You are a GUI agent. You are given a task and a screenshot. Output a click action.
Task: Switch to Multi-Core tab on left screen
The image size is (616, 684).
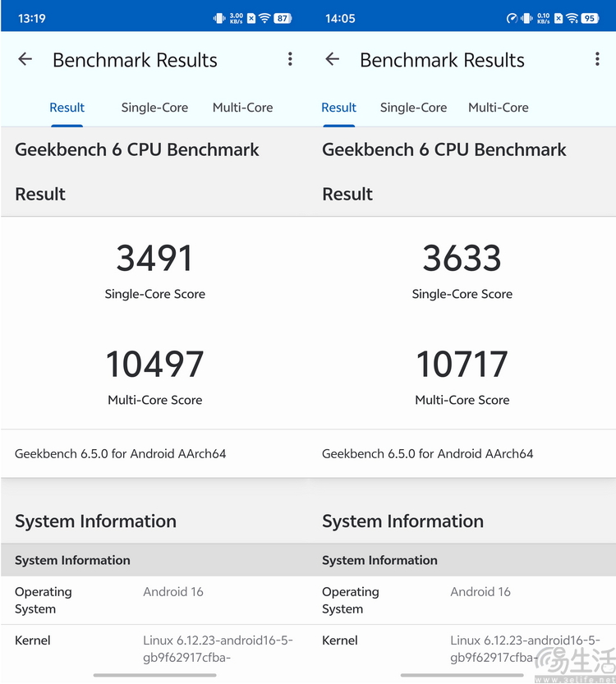[242, 108]
